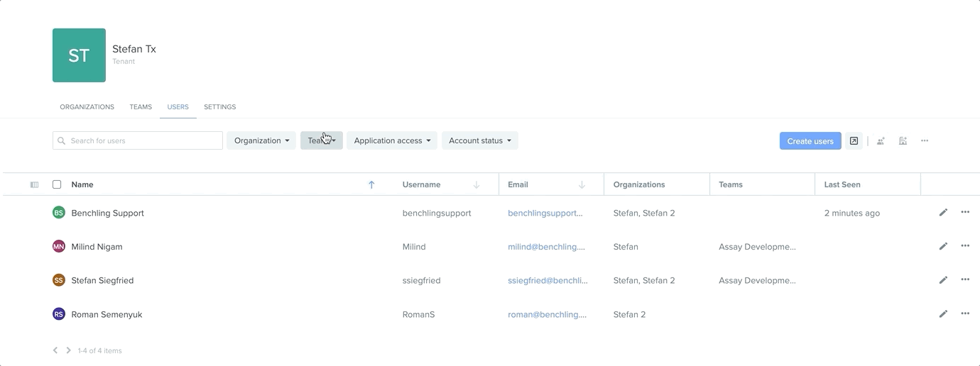Click Assay Developme... team in Stefan Siegfried row

click(x=757, y=280)
